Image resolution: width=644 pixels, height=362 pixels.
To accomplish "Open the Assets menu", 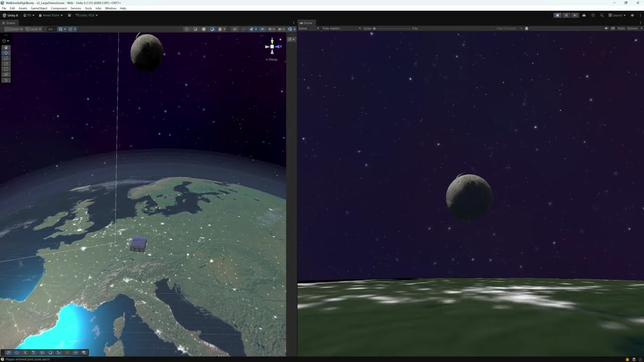I will 23,9.
